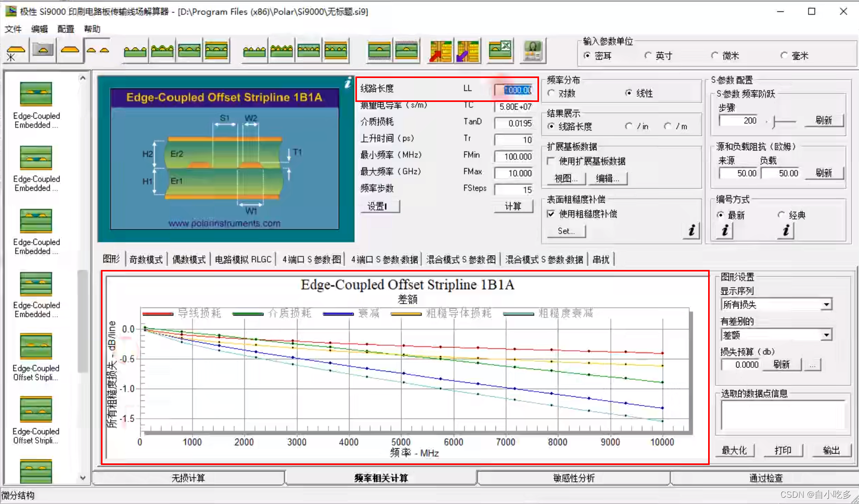Click the help contact icon at toolbar end
The width and height of the screenshot is (859, 504).
coord(532,50)
